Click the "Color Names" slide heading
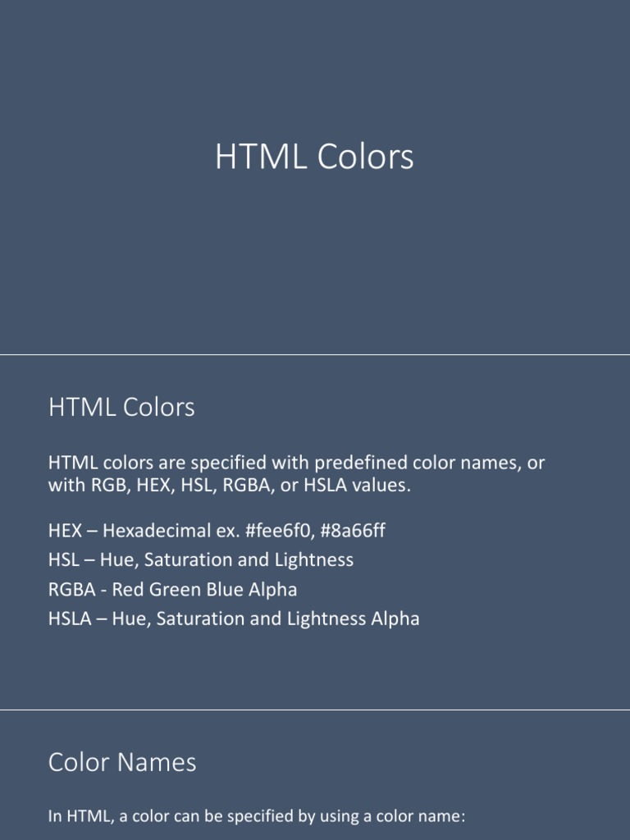Screen dimensions: 630x840 coord(122,762)
